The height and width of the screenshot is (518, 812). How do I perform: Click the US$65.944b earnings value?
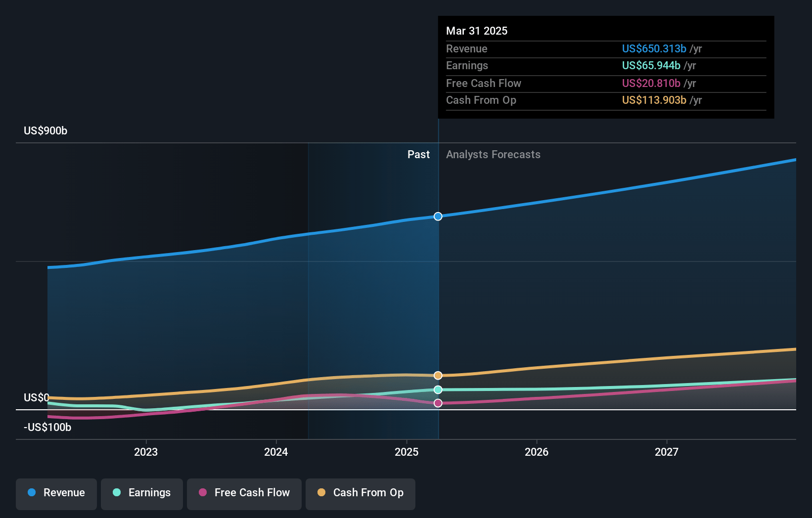coord(651,65)
